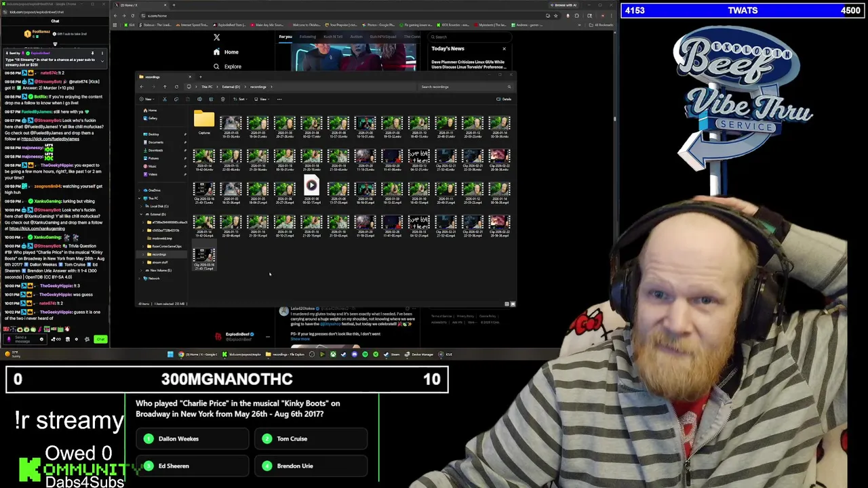Open a new Chrome tab beside the X tab
This screenshot has height=488, width=868.
[174, 5]
